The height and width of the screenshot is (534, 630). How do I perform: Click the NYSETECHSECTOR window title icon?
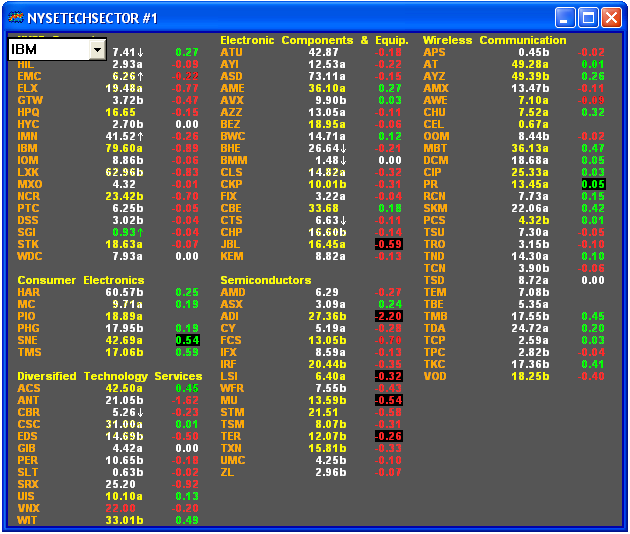(x=16, y=18)
